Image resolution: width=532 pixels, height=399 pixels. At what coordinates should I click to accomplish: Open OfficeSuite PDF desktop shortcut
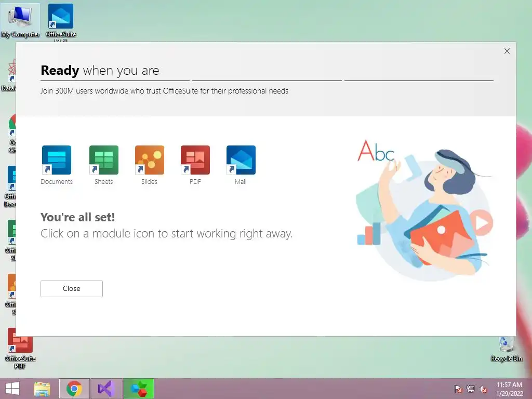pyautogui.click(x=20, y=349)
